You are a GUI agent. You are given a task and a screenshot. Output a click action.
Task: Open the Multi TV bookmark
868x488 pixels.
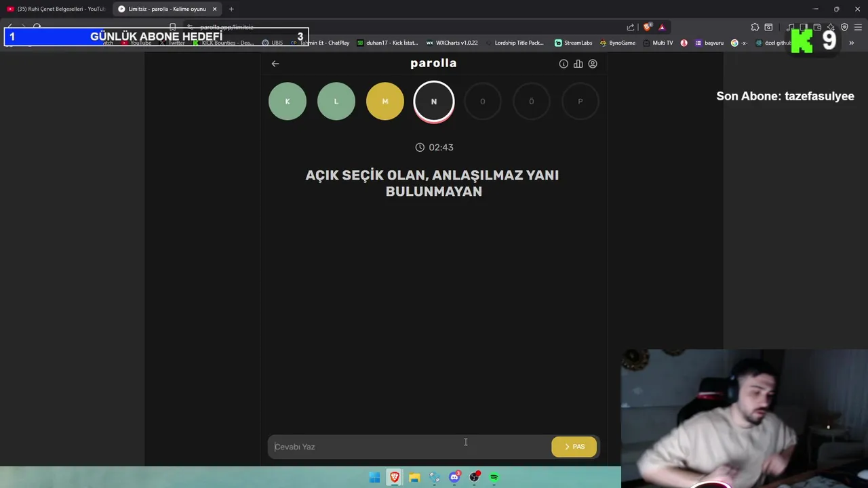click(x=658, y=43)
